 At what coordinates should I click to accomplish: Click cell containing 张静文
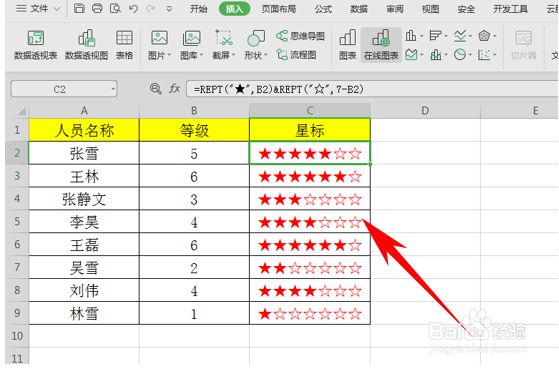tap(84, 199)
